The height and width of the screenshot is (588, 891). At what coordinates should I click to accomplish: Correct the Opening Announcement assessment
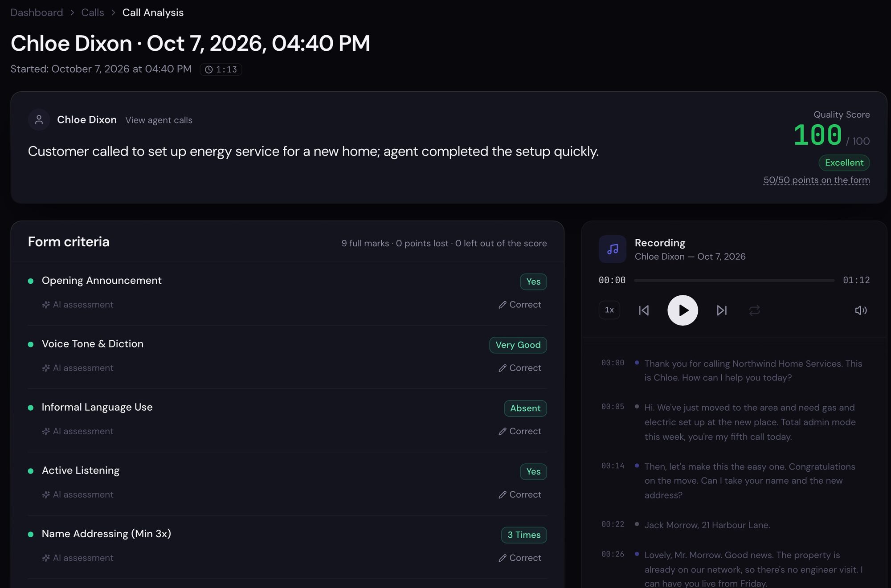(520, 305)
